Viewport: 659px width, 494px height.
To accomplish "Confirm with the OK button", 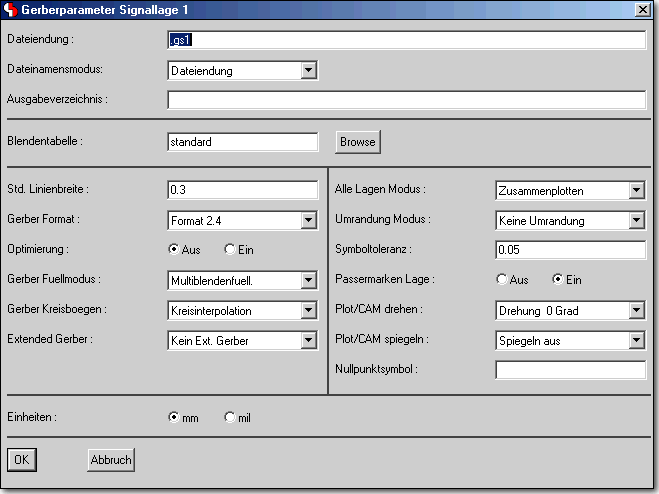I will tap(20, 460).
